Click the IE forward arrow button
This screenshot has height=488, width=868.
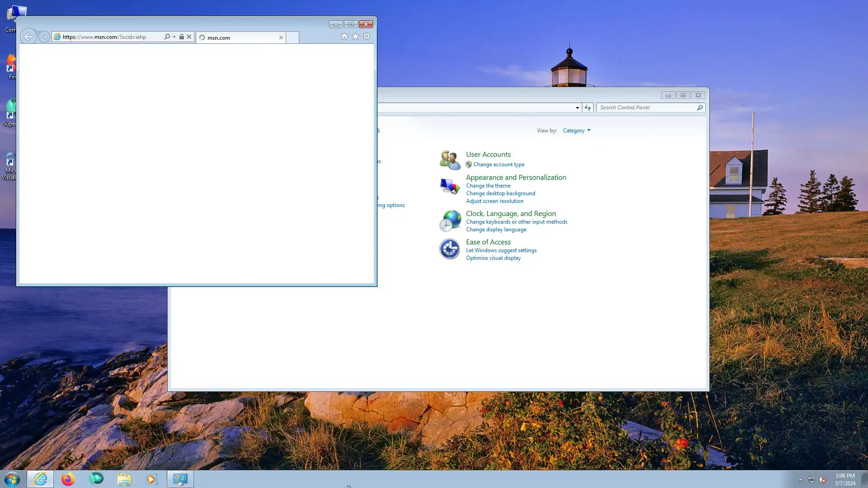click(x=44, y=37)
